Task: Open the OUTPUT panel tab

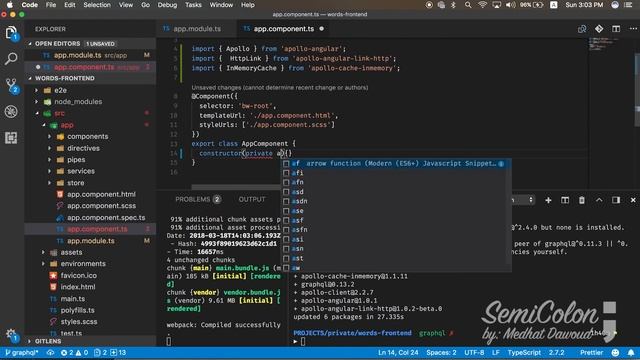Action: pos(252,200)
